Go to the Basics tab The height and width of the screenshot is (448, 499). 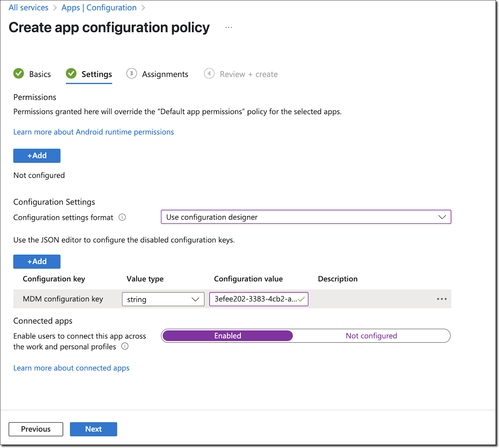tap(40, 74)
